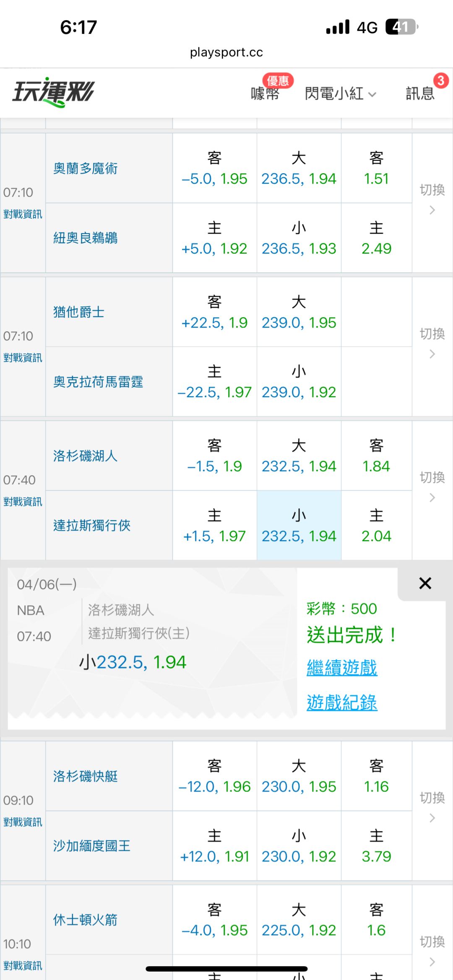Open the 遊戲紀錄 link
This screenshot has height=980, width=453.
pos(342,702)
